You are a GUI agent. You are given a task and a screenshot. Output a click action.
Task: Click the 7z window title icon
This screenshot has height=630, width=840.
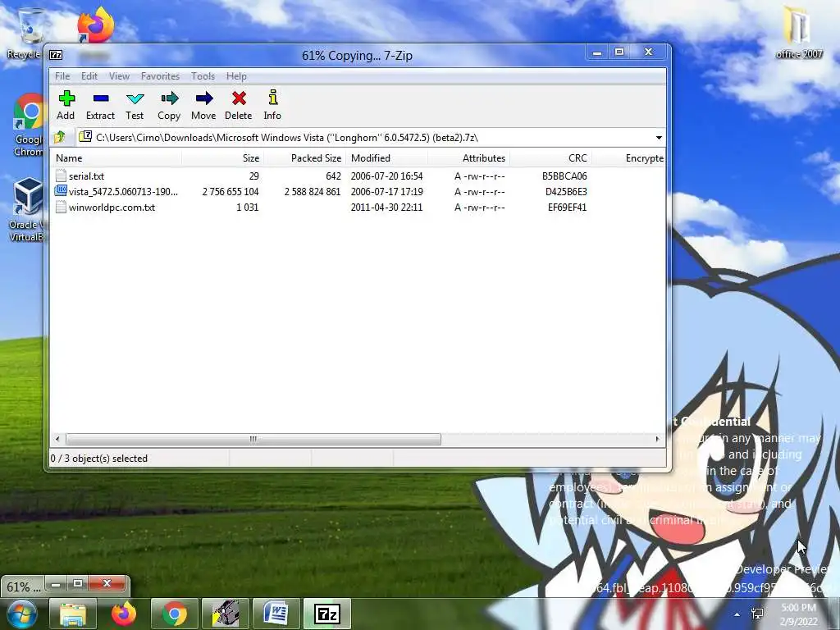coord(56,55)
